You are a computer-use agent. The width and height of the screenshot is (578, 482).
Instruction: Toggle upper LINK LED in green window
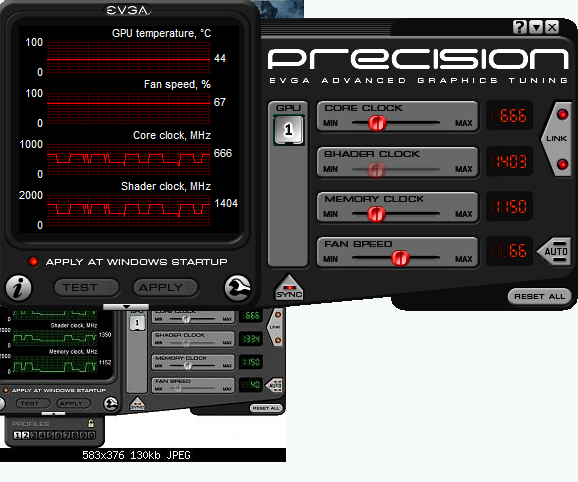coord(278,315)
